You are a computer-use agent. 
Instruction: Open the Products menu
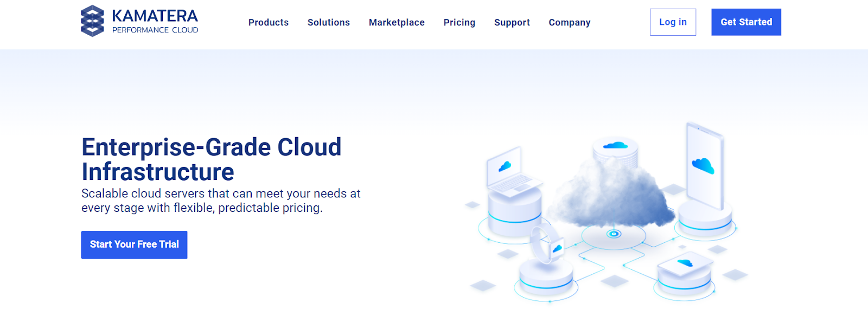[269, 22]
